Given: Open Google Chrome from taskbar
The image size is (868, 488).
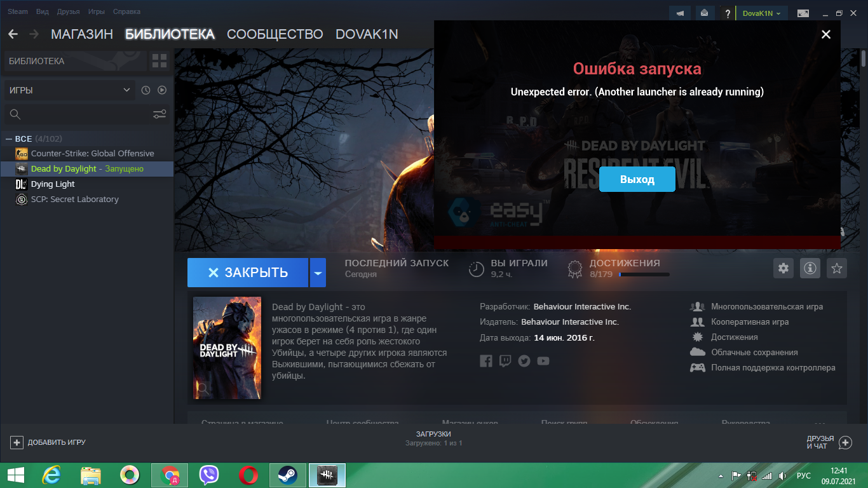Looking at the screenshot, I should [169, 475].
